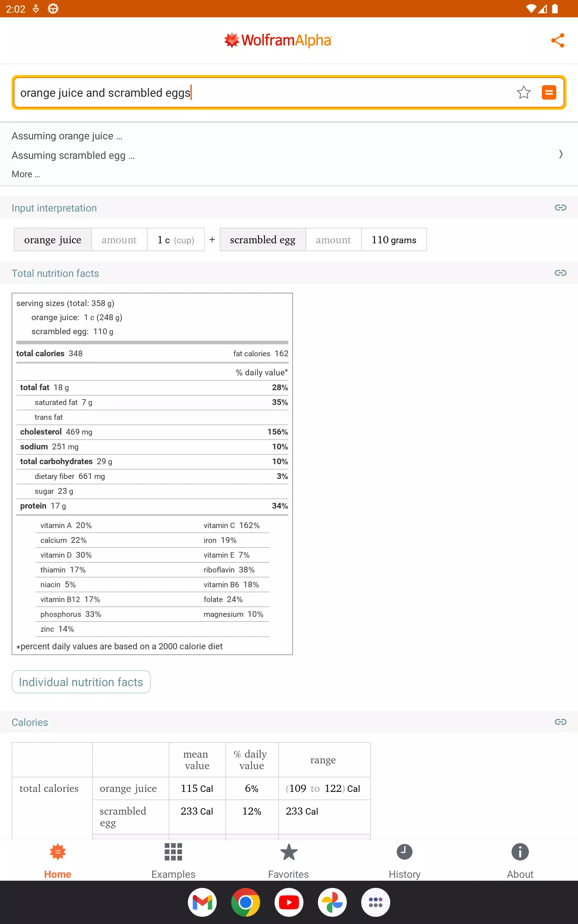Open the About tab
Image resolution: width=578 pixels, height=924 pixels.
tap(520, 862)
